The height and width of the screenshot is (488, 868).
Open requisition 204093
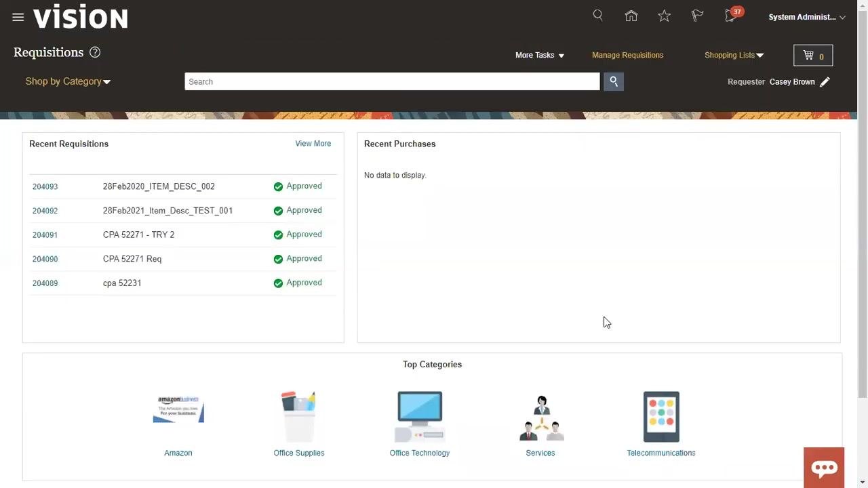(x=45, y=186)
